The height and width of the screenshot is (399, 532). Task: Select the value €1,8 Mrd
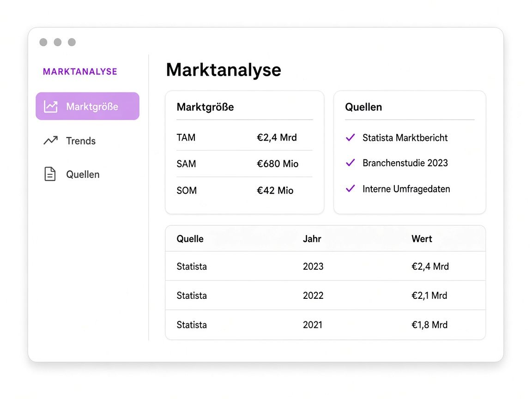429,325
